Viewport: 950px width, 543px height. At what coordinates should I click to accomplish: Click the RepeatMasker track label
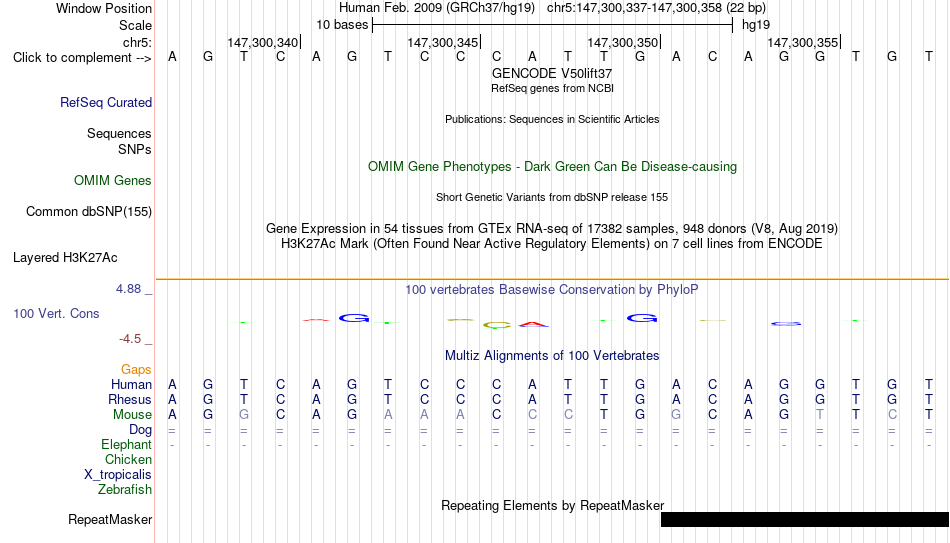tap(110, 519)
